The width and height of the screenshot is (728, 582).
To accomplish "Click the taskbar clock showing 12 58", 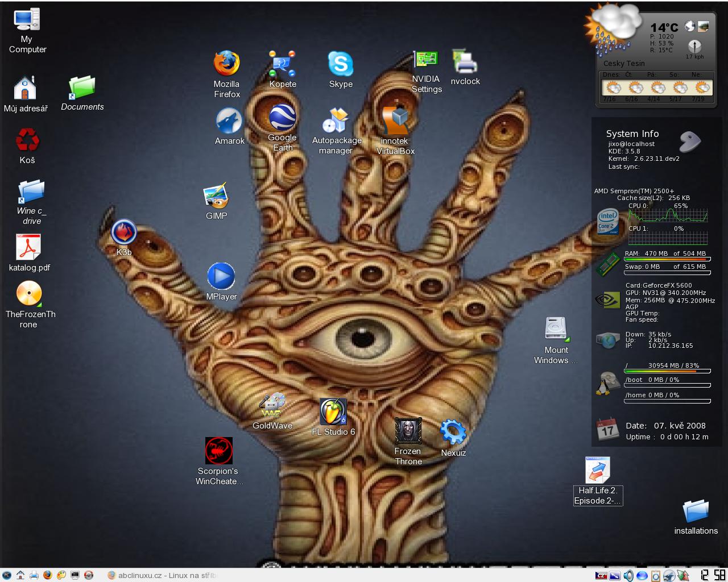I will [x=713, y=575].
